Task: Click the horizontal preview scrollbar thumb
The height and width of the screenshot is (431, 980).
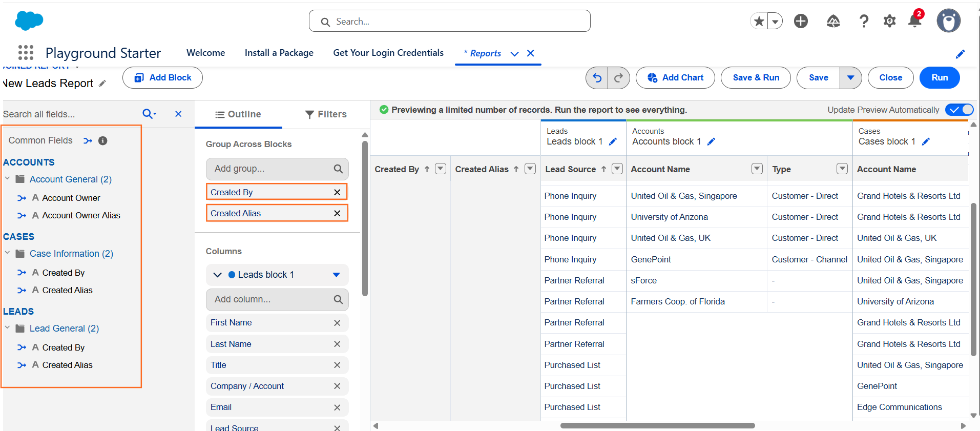Action: (657, 425)
